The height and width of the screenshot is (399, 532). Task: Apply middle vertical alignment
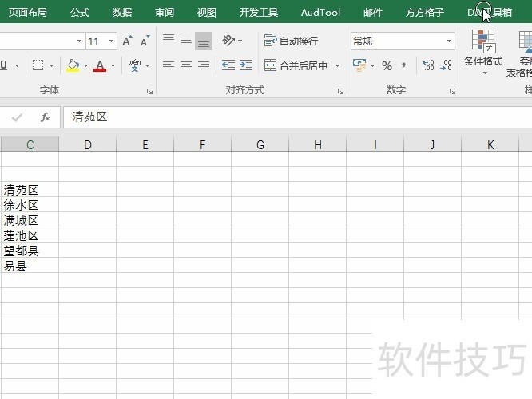click(x=186, y=41)
